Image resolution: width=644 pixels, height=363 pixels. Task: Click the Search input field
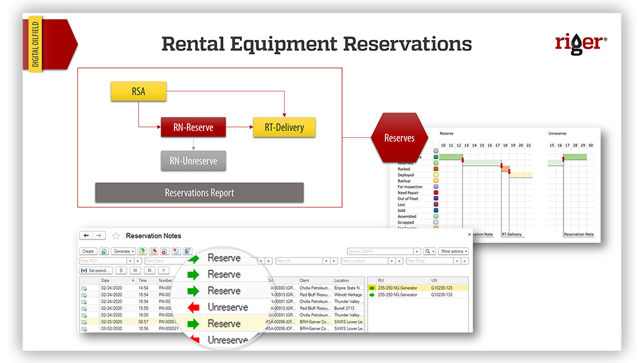[x=379, y=251]
